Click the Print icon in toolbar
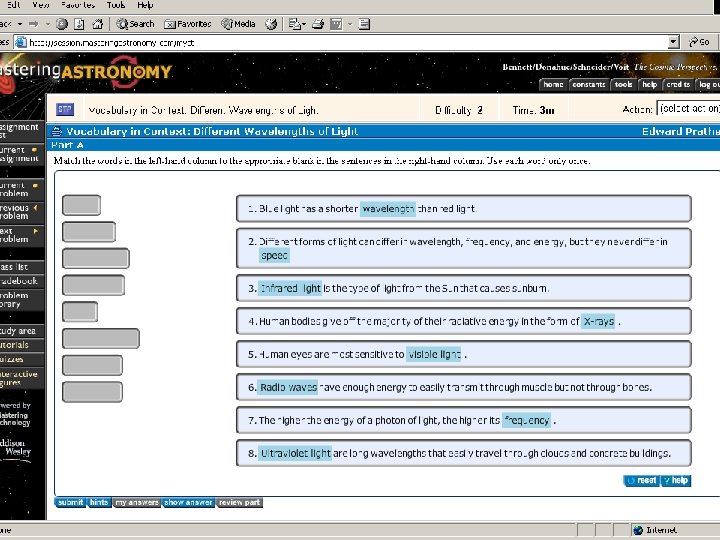Viewport: 720px width, 540px height. click(318, 24)
